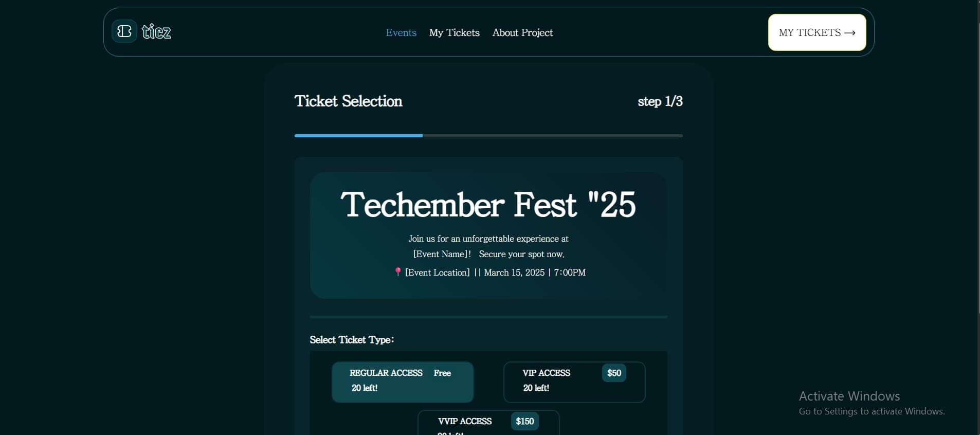Select the VVIP ACCESS ticket option
Screen dimensions: 980x435
(x=488, y=422)
